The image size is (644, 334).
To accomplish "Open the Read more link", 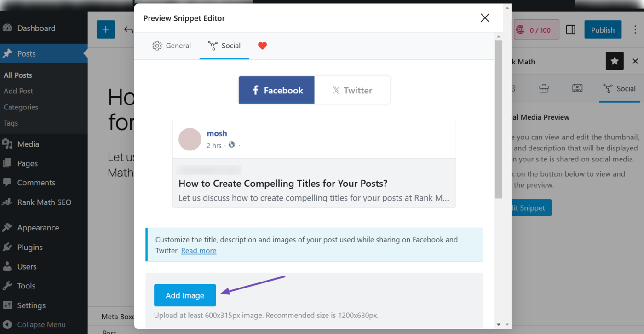I will (x=198, y=251).
